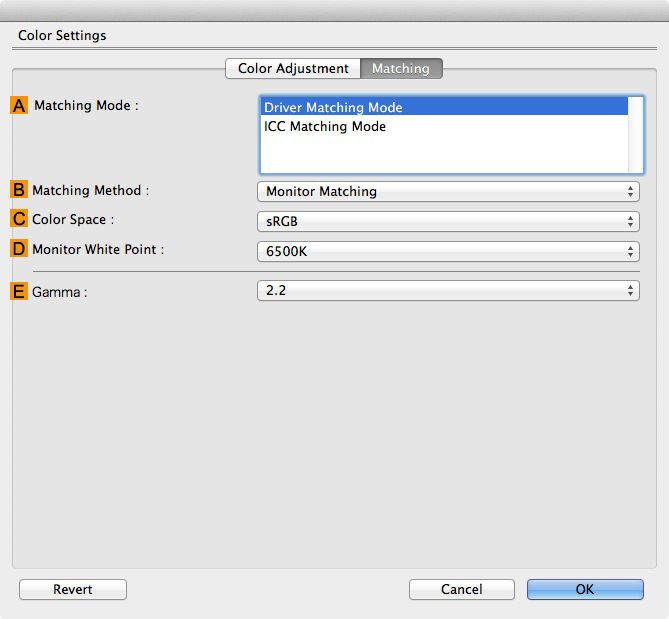Screen dimensions: 669x619
Task: Click the orange B marker icon
Action: (19, 190)
